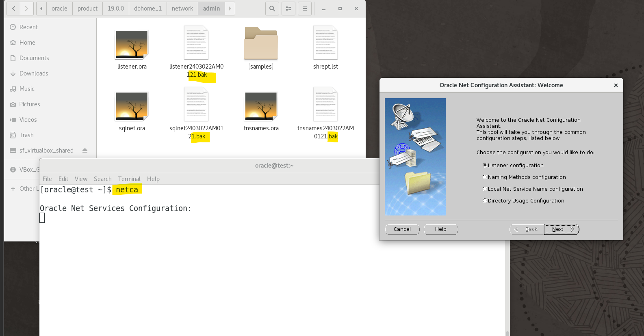The image size is (644, 336).
Task: Select the sqlnet.ora file icon
Action: click(x=132, y=106)
